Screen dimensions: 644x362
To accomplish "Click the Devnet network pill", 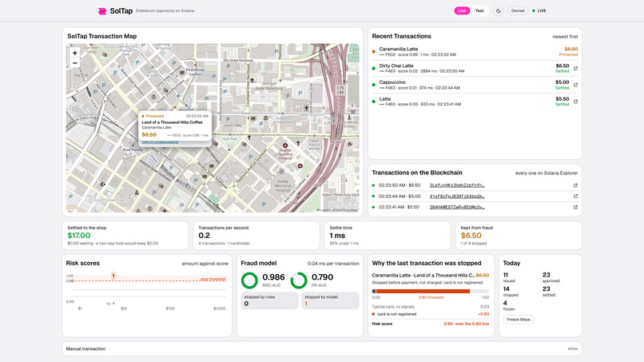I will 518,10.
